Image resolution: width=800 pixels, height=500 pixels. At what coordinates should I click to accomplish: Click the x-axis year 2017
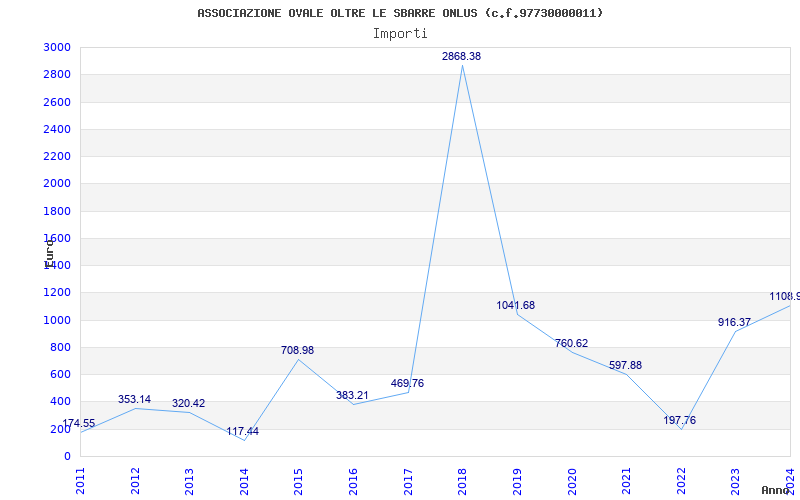(408, 481)
